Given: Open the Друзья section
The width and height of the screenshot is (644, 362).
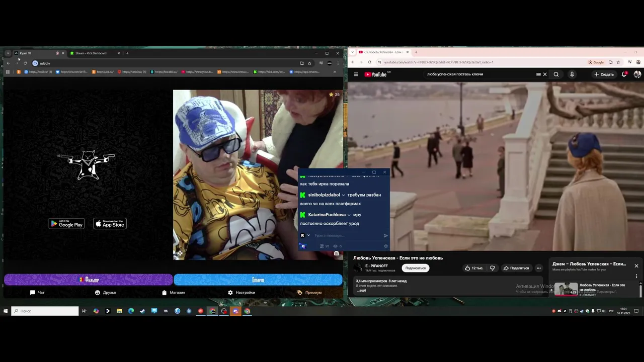Looking at the screenshot, I should point(105,292).
